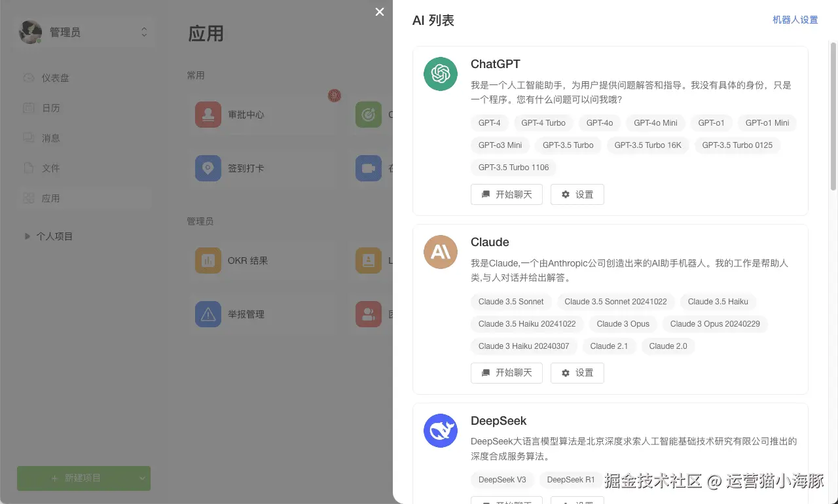This screenshot has height=504, width=838.
Task: Click the green target app icon beside 审批中心
Action: click(x=369, y=115)
